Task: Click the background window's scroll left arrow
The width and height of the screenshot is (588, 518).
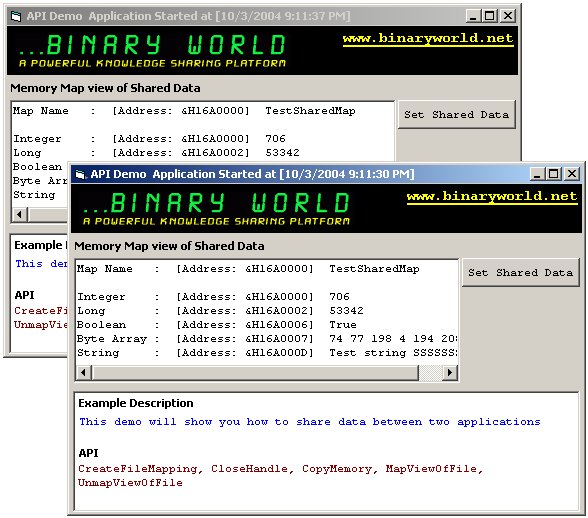Action: [20, 215]
